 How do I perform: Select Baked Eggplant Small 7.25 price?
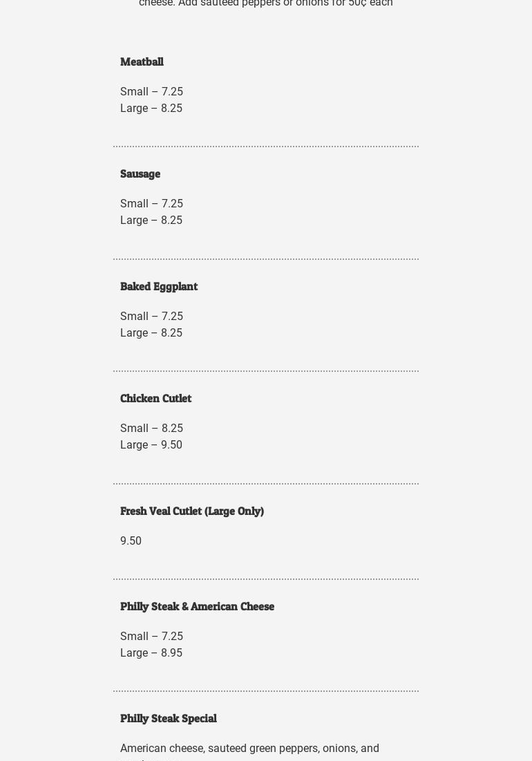coord(151,317)
